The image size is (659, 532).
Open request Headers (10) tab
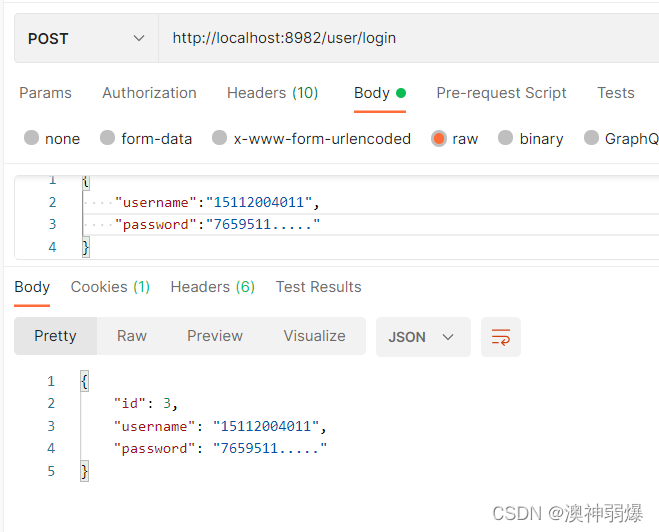[272, 93]
